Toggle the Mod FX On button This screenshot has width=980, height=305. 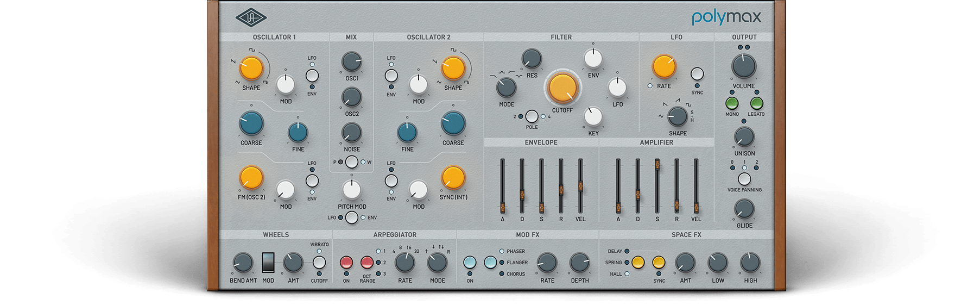click(x=470, y=263)
